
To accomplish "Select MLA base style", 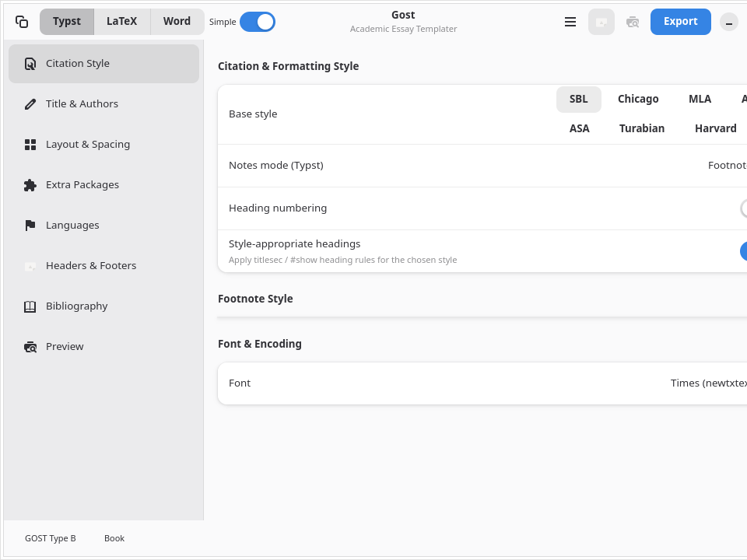I will pyautogui.click(x=700, y=100).
